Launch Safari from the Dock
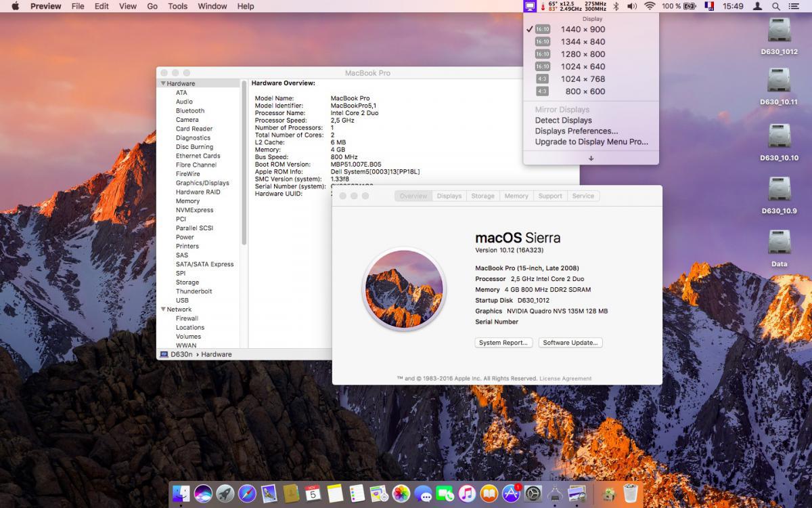The image size is (812, 508). [247, 493]
